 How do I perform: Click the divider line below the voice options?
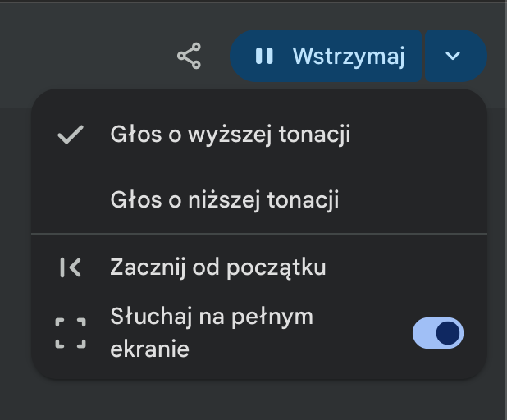[x=259, y=233]
